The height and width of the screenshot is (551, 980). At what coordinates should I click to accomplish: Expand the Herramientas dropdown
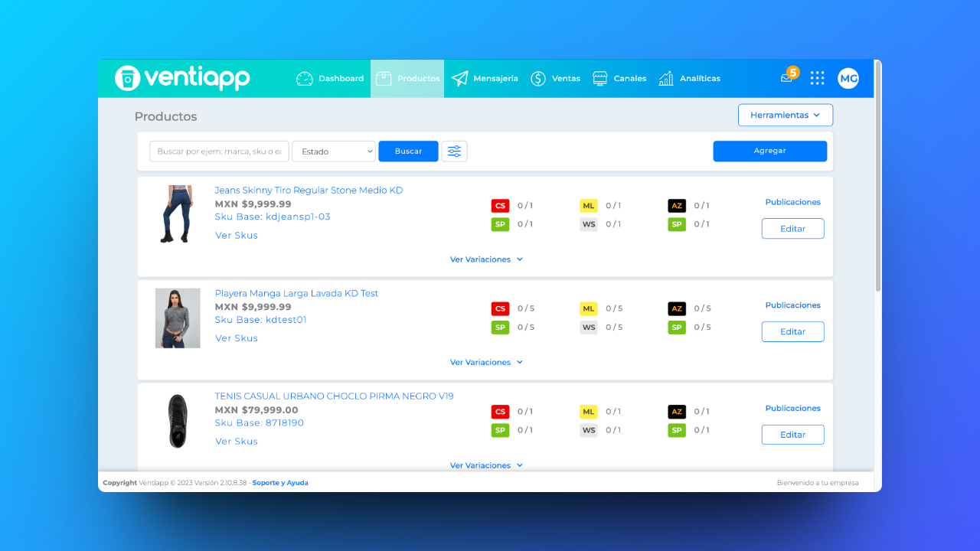pos(786,115)
